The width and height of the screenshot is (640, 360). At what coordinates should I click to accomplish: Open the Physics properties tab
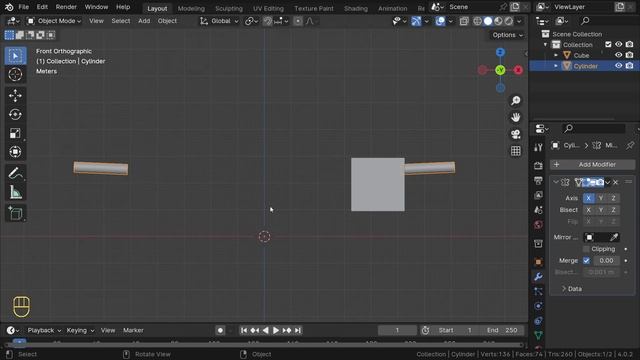[x=538, y=306]
